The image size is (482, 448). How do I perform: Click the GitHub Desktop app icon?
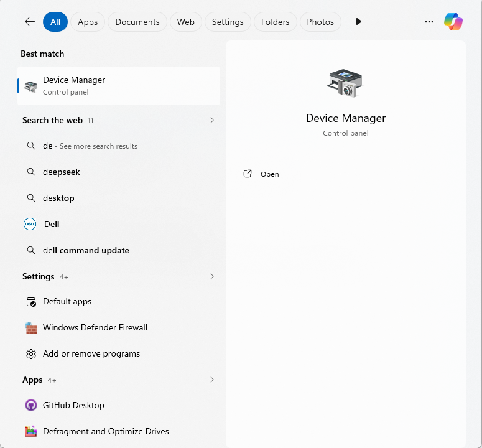pos(30,405)
